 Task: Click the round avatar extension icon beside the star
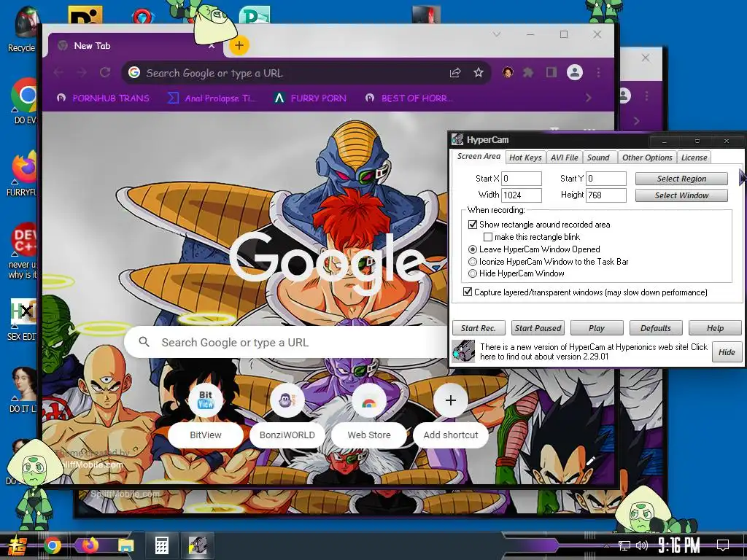pos(508,72)
